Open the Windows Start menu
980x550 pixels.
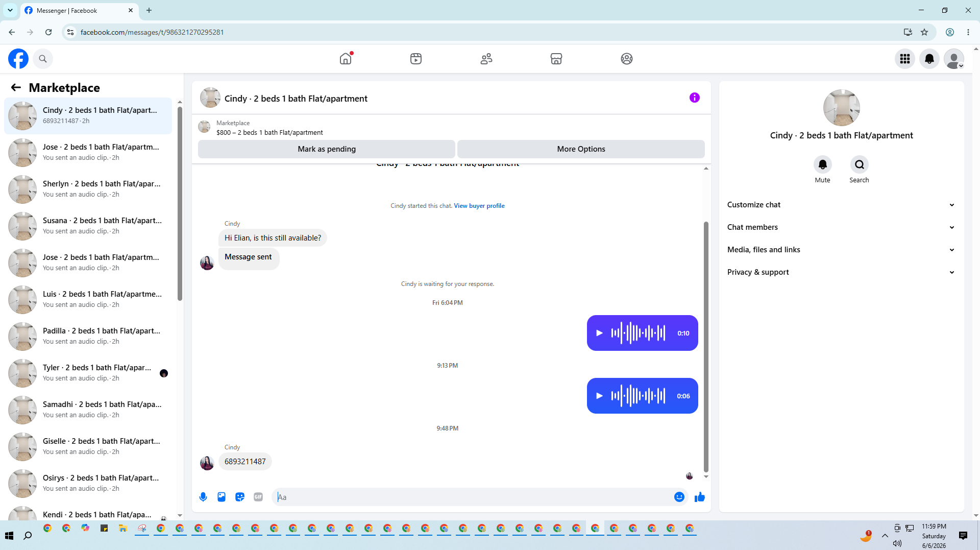(x=9, y=536)
